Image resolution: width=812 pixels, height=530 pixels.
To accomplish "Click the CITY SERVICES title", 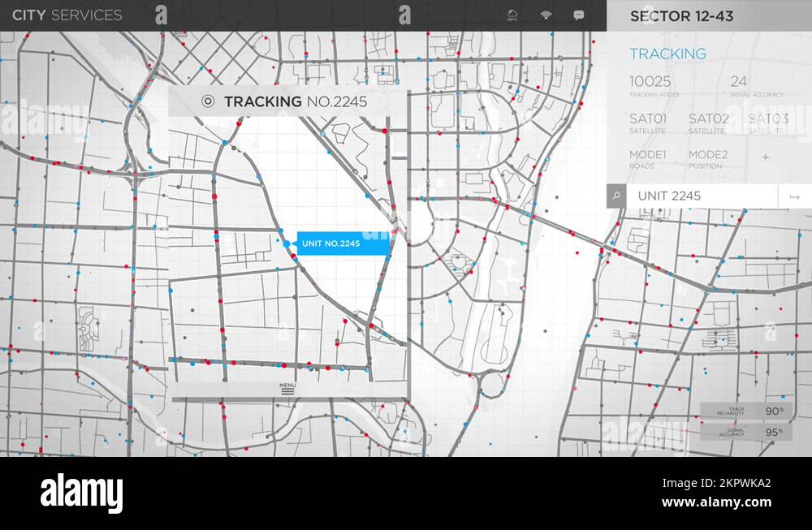I will (x=67, y=15).
